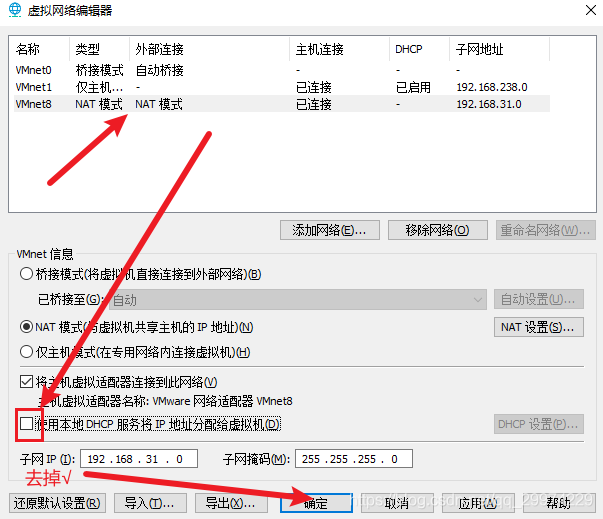Select the VMnet0 row

(x=282, y=70)
